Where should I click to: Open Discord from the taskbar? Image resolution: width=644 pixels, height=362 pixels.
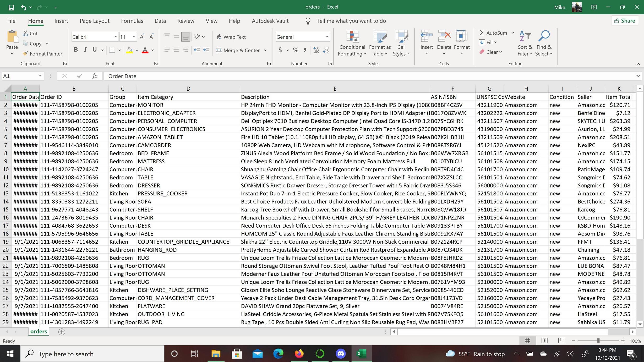(340, 354)
